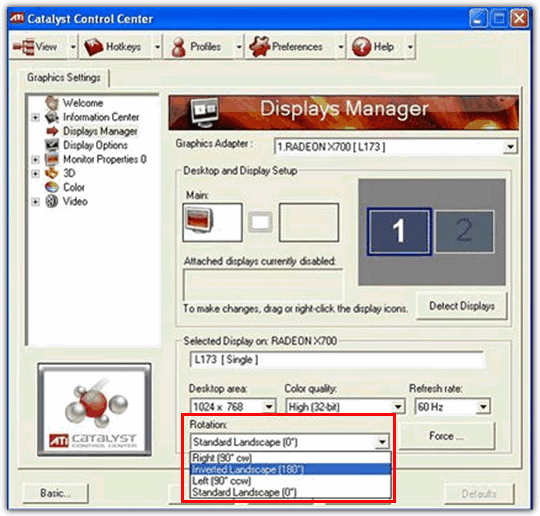
Task: Close the Catalyst Control Center window
Action: [x=519, y=19]
